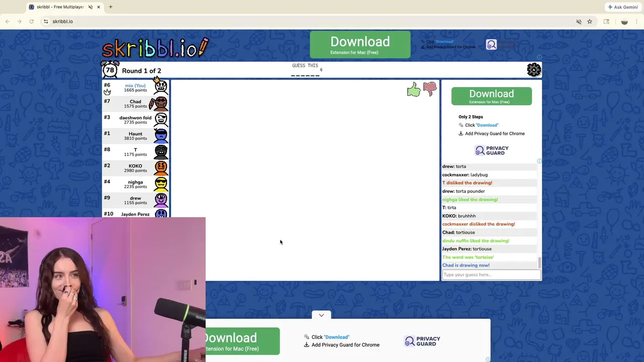644x362 pixels.
Task: Select player row 'nighga' 2235 points
Action: (x=135, y=184)
